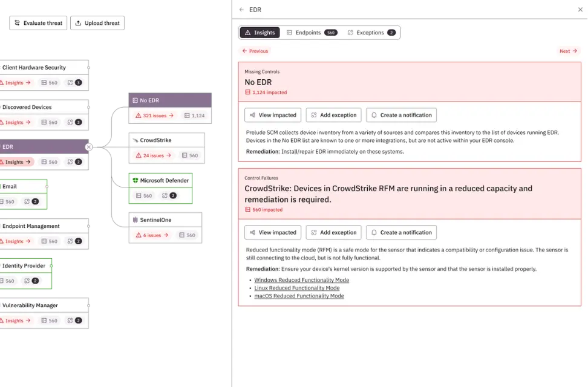Image resolution: width=588 pixels, height=387 pixels.
Task: Open Insights on Endpoint Management
Action: tap(16, 241)
